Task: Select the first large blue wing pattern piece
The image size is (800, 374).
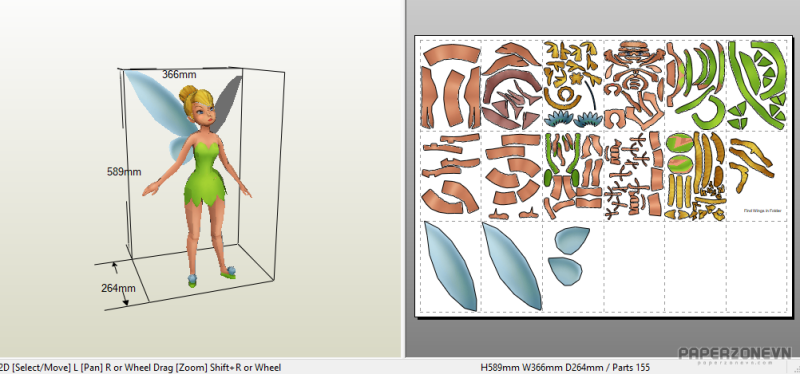Action: tap(450, 266)
